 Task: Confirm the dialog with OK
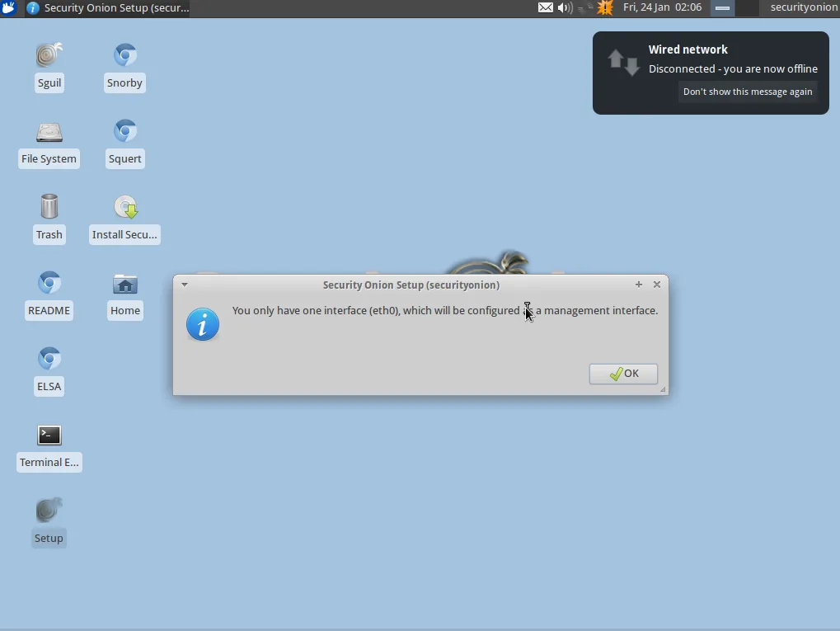coord(623,374)
